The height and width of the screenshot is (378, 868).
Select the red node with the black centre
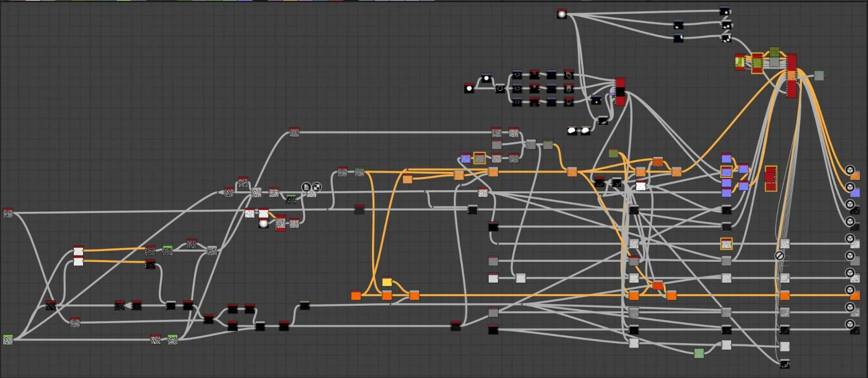coord(620,92)
